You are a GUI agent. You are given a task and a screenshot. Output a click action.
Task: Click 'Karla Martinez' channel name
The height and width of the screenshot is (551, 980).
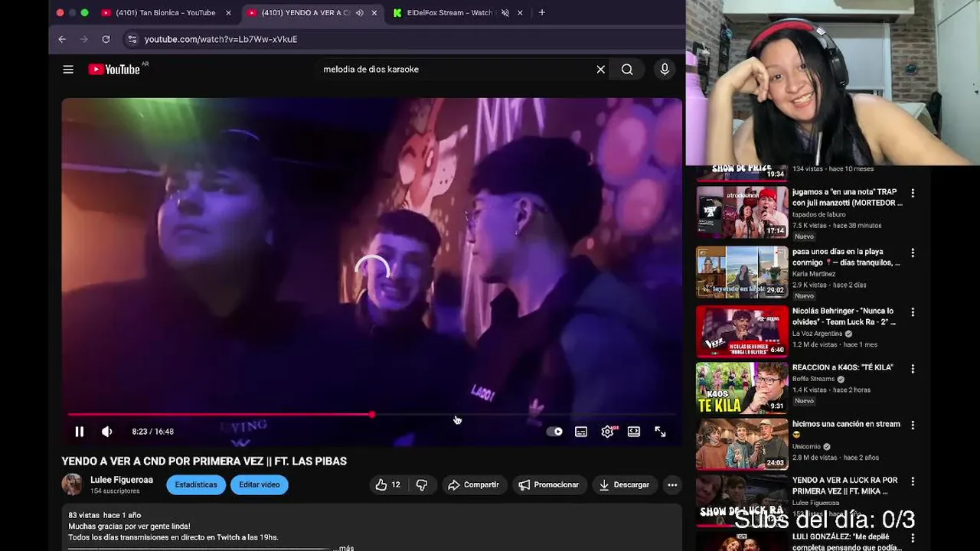(814, 274)
